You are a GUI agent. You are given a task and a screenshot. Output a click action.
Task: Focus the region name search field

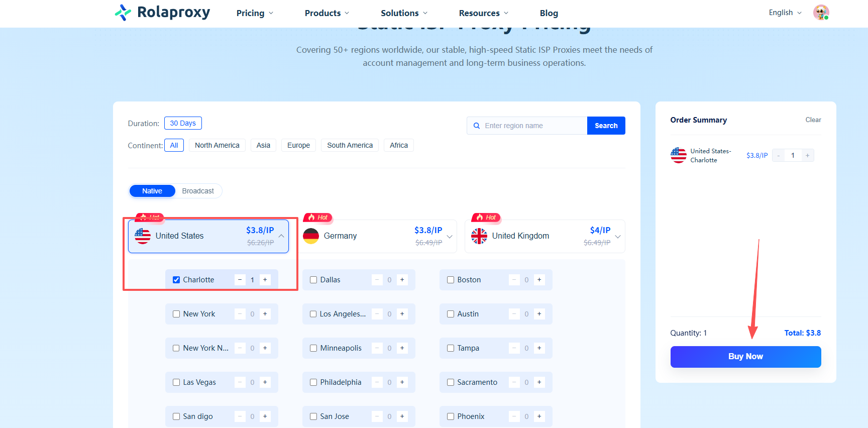pos(527,126)
